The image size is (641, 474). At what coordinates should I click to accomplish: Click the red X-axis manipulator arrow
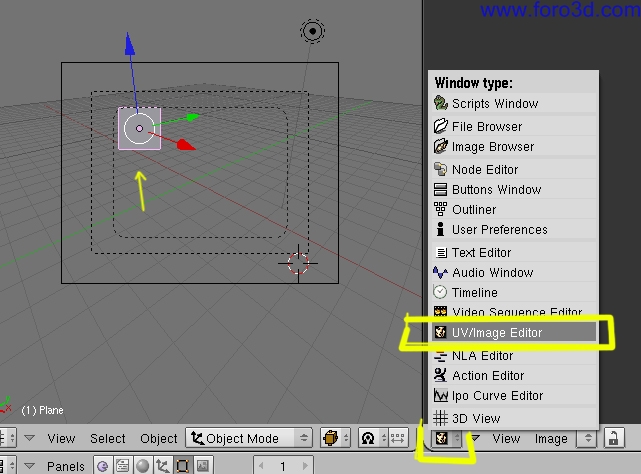[x=186, y=145]
